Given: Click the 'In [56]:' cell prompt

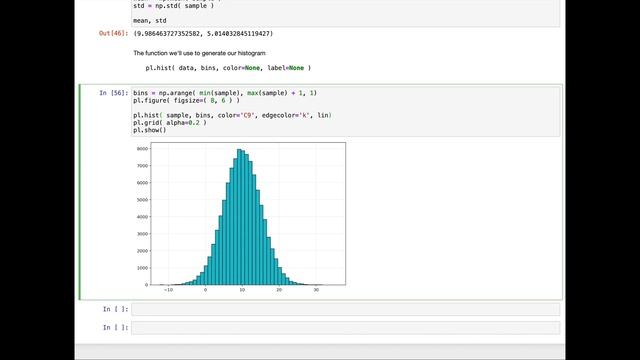Looking at the screenshot, I should (113, 93).
